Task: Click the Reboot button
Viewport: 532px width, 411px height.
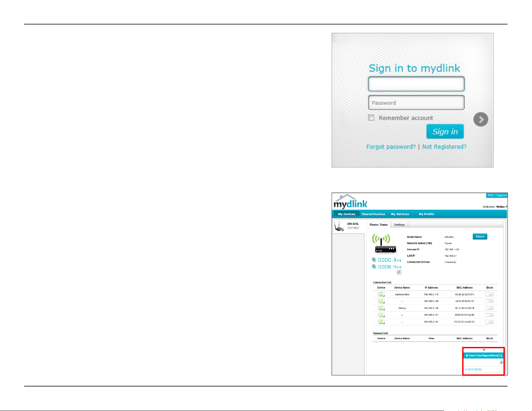Action: click(x=480, y=237)
